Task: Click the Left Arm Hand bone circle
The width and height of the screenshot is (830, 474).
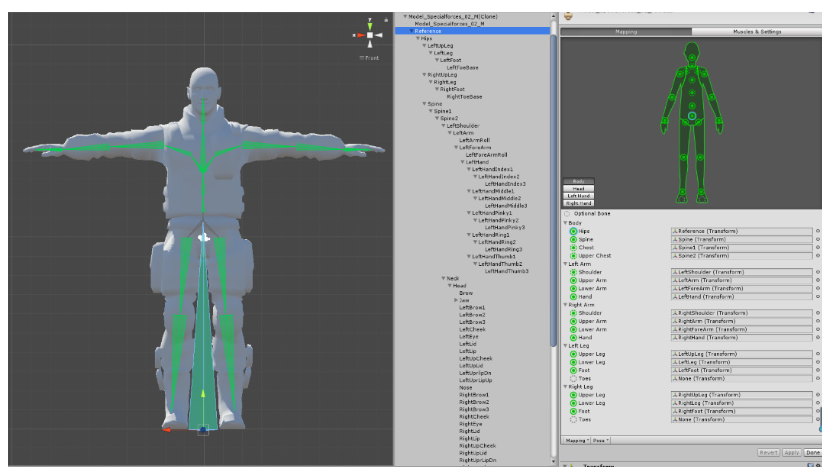Action: coord(573,296)
